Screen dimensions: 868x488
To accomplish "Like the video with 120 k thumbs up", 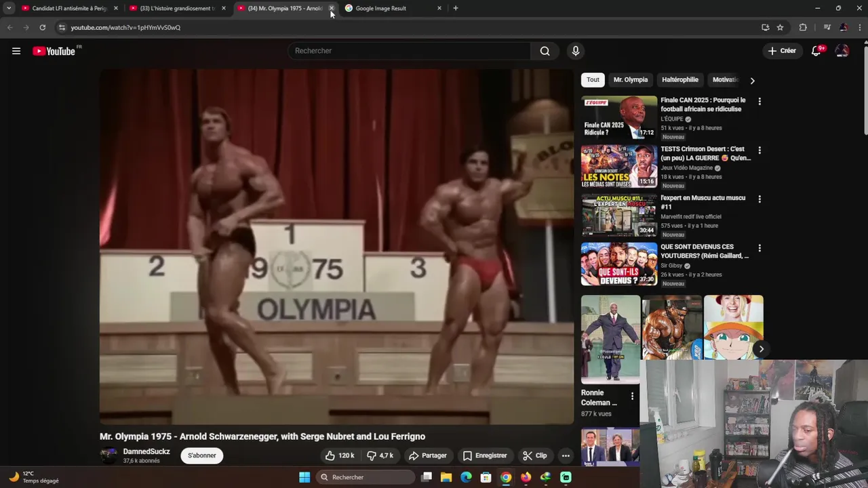I will (x=340, y=455).
